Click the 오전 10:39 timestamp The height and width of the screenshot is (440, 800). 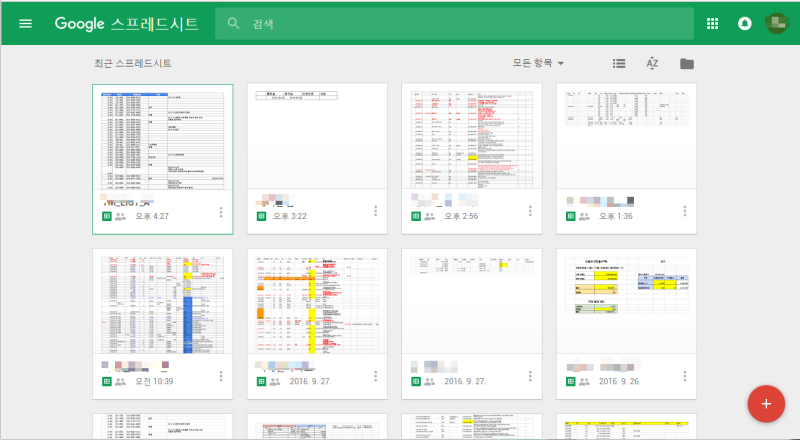[x=154, y=381]
